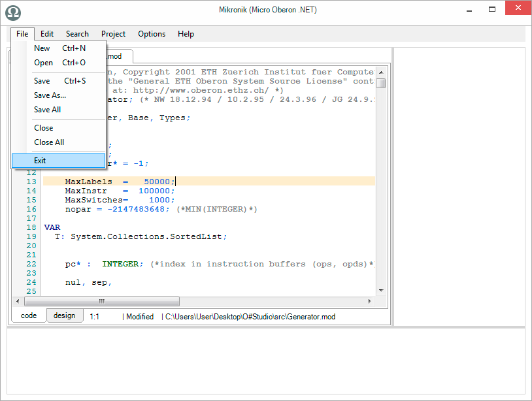Click System.Collections.SortedList text
532x401 pixels.
click(x=146, y=236)
